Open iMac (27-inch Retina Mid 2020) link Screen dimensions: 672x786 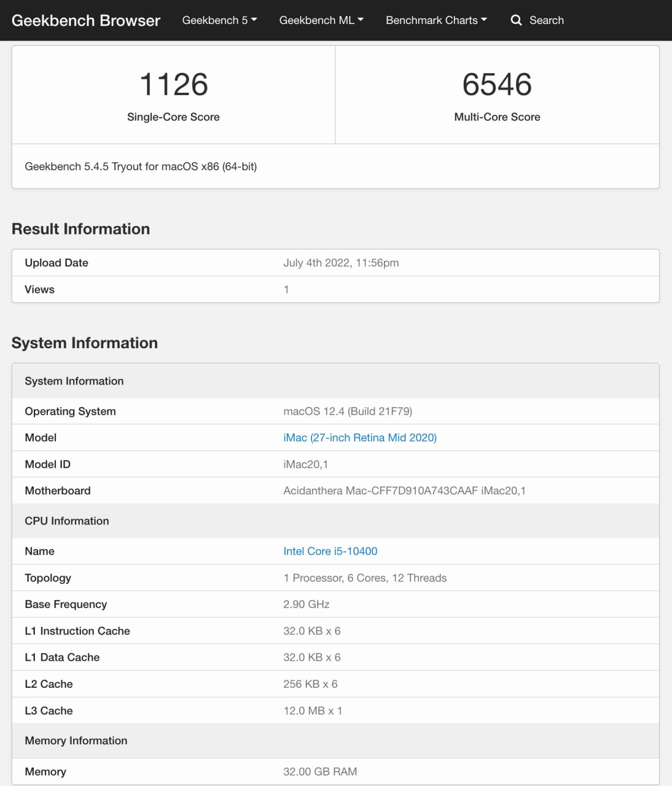pyautogui.click(x=360, y=438)
